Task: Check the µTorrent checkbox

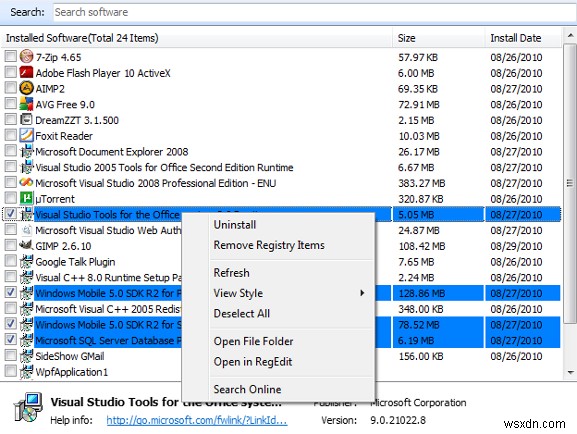Action: pos(11,198)
